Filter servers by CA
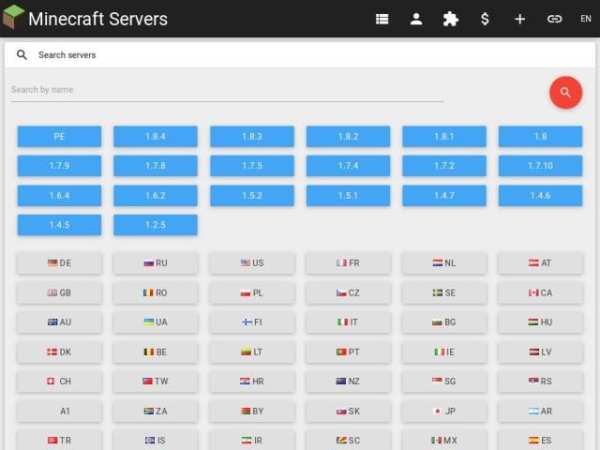This screenshot has width=600, height=450. (540, 293)
